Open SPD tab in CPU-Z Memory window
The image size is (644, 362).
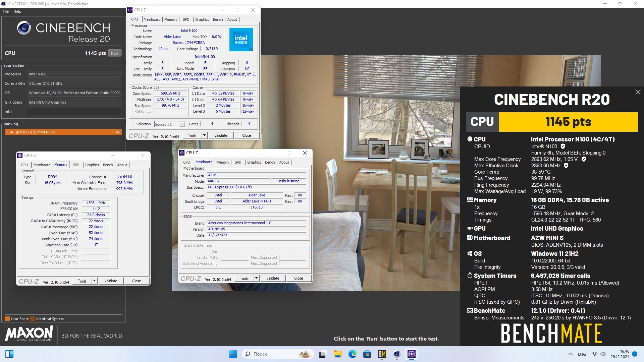(76, 165)
